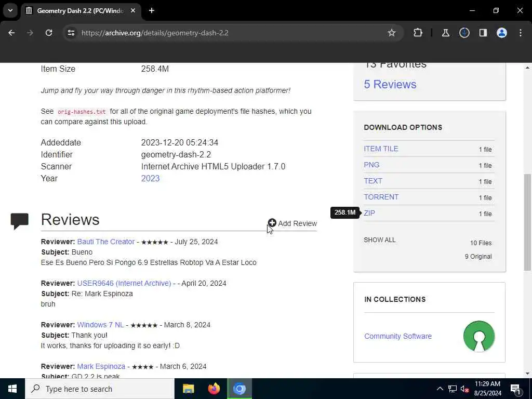Open the 5 Reviews link
Image resolution: width=532 pixels, height=399 pixels.
pyautogui.click(x=390, y=84)
